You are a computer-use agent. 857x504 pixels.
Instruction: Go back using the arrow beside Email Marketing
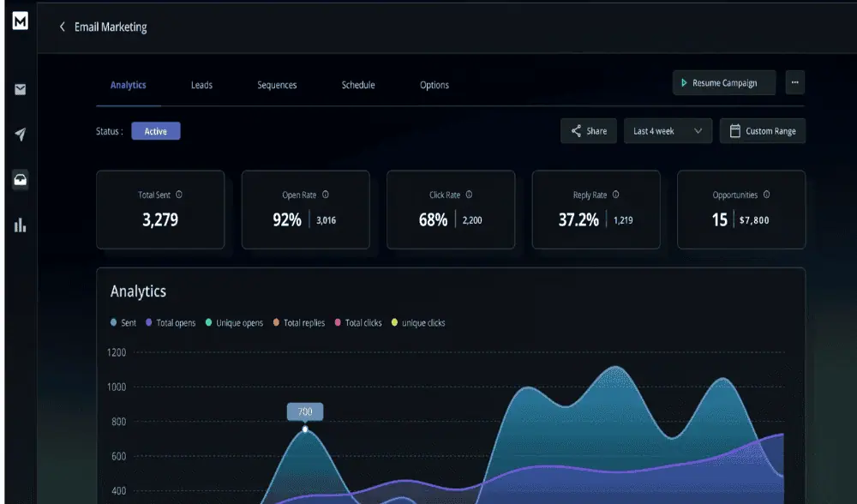62,27
